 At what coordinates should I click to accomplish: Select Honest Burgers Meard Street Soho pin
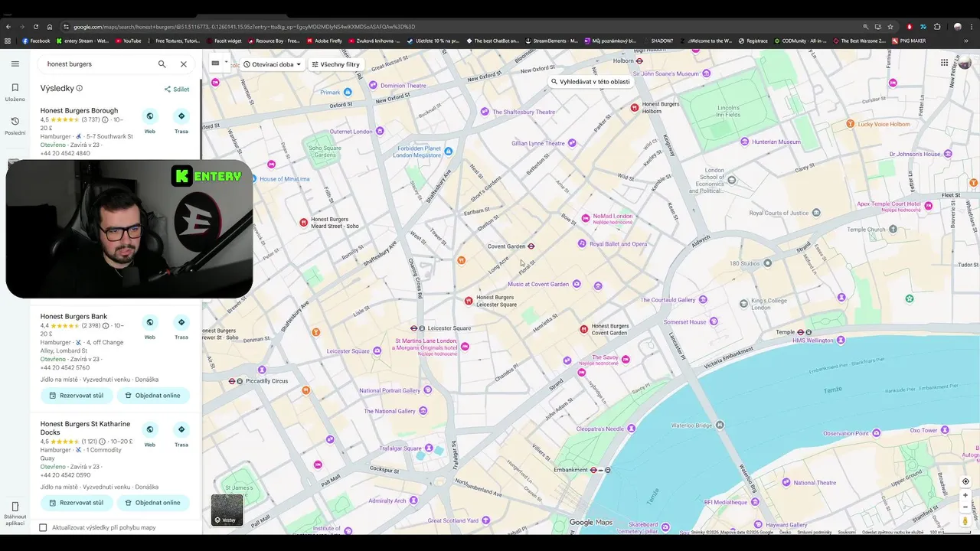click(x=304, y=223)
